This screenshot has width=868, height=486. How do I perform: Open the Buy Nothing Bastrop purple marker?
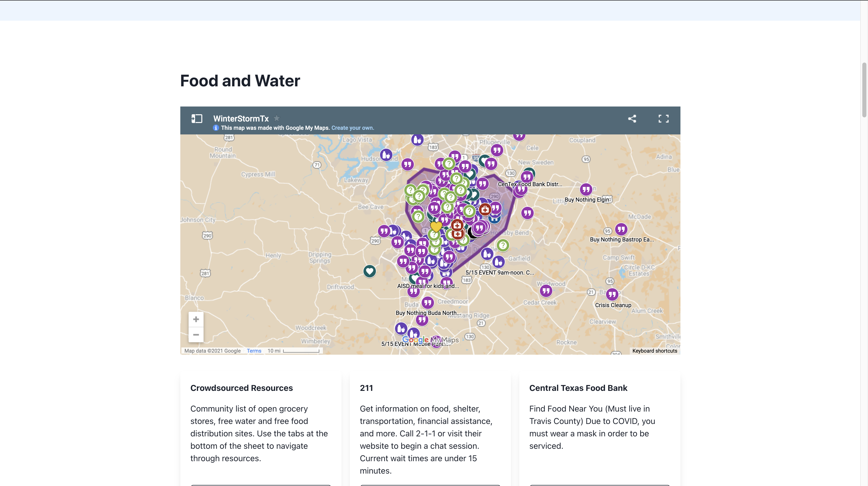pos(621,229)
